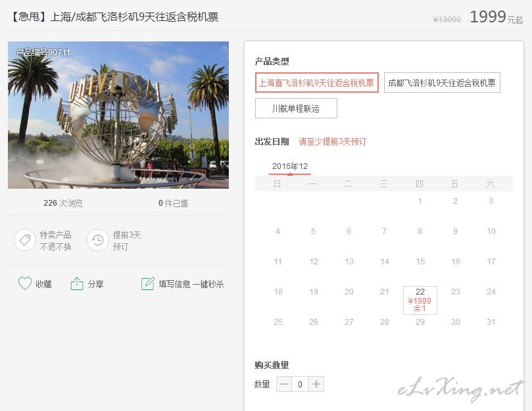The image size is (532, 411).
Task: Click the 日 weekday column header
Action: 278,183
